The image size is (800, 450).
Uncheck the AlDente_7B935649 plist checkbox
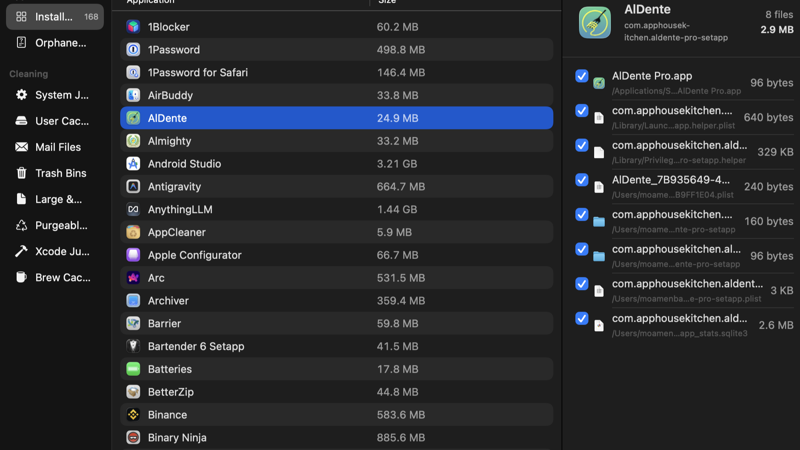pyautogui.click(x=582, y=180)
